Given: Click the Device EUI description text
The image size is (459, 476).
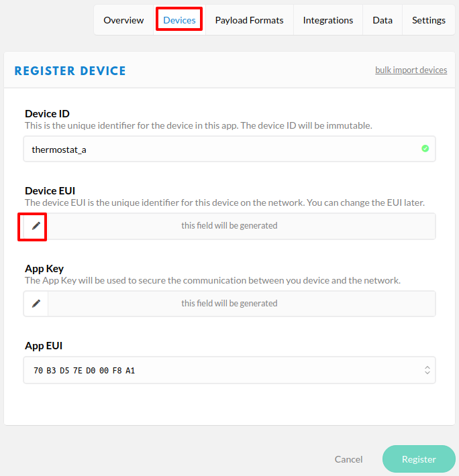Looking at the screenshot, I should pos(225,202).
